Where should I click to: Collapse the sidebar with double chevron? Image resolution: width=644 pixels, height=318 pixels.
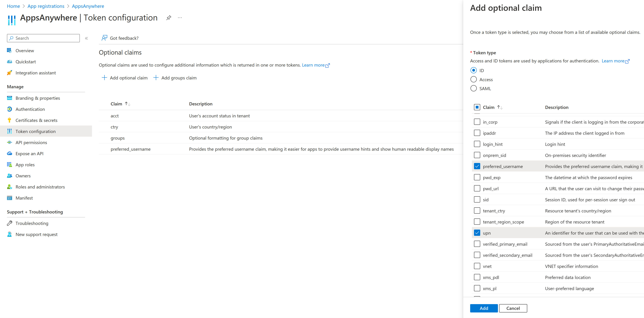87,38
